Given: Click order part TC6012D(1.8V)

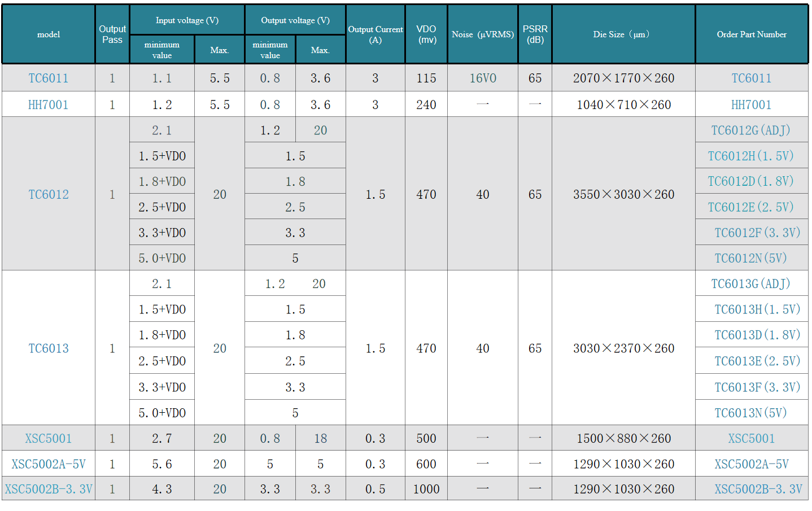Looking at the screenshot, I should [x=751, y=181].
